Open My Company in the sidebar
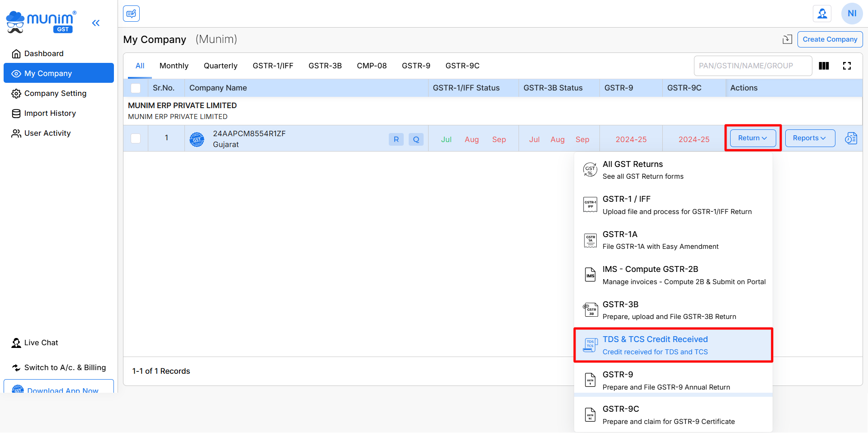This screenshot has width=868, height=433. [59, 73]
